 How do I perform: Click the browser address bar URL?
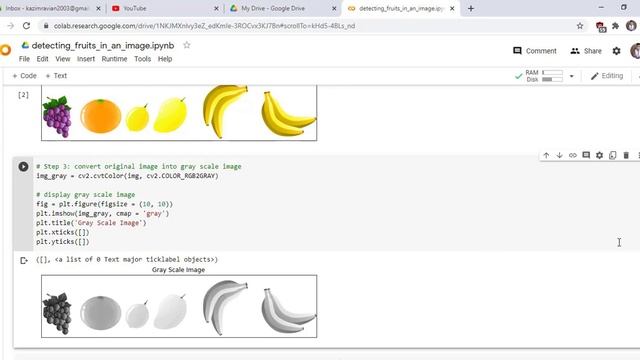(x=204, y=26)
